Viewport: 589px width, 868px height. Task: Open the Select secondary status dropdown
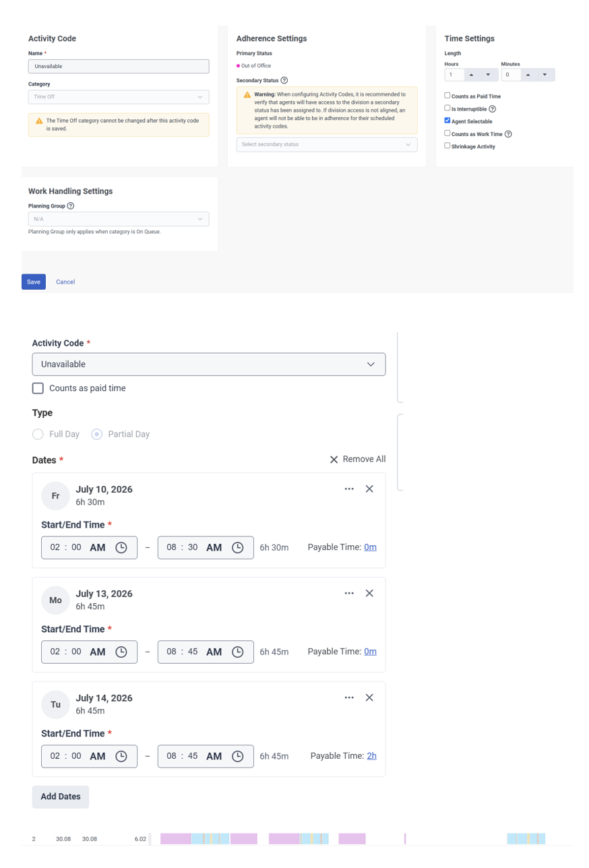pyautogui.click(x=327, y=144)
